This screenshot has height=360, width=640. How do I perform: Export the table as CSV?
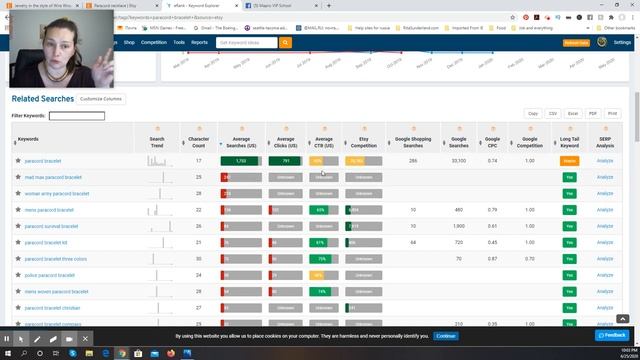click(x=553, y=113)
